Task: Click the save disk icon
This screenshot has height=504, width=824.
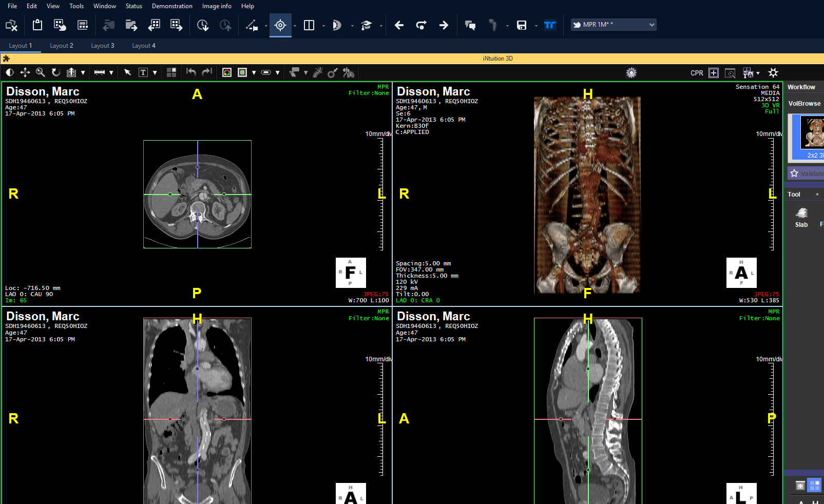Action: [x=522, y=25]
